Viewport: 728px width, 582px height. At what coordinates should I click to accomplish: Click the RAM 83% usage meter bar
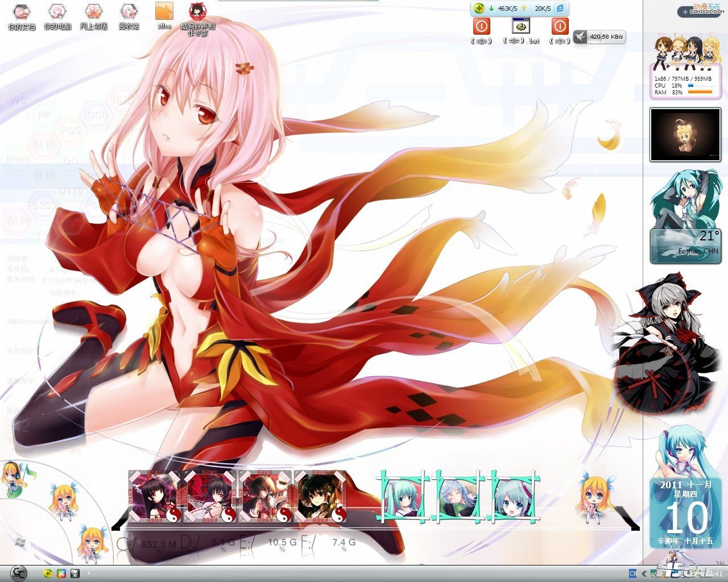pyautogui.click(x=700, y=92)
